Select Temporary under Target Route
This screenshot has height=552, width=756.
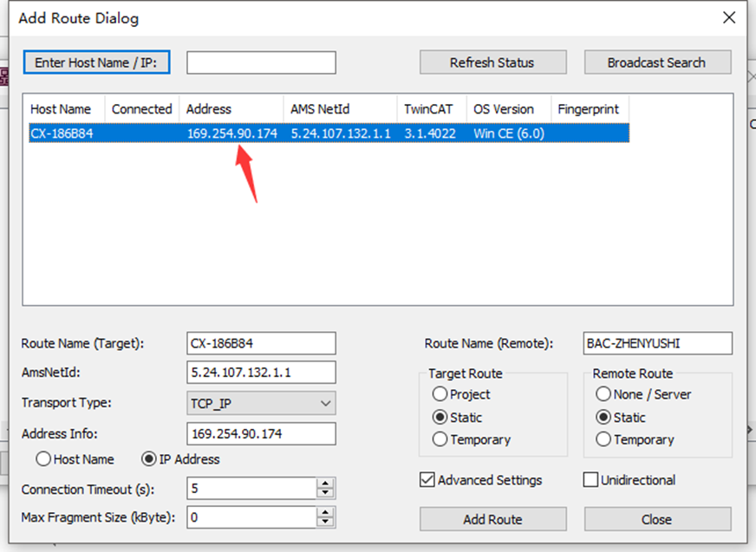point(472,439)
